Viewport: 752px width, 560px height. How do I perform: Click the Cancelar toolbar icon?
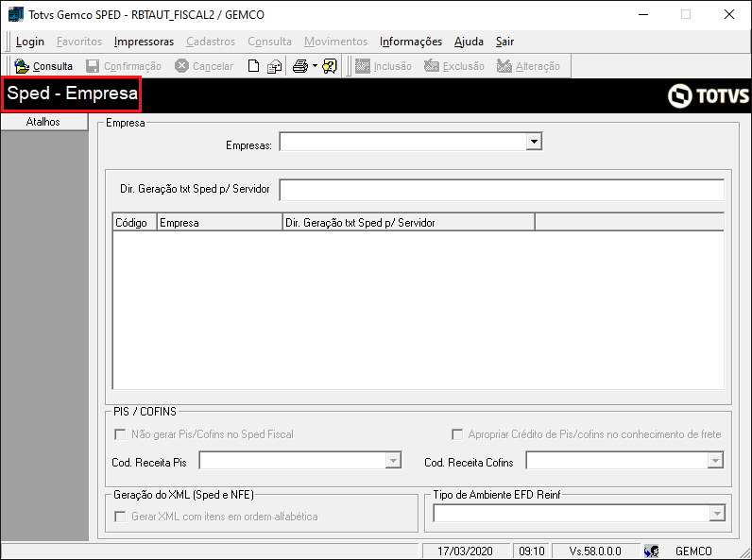pos(181,66)
